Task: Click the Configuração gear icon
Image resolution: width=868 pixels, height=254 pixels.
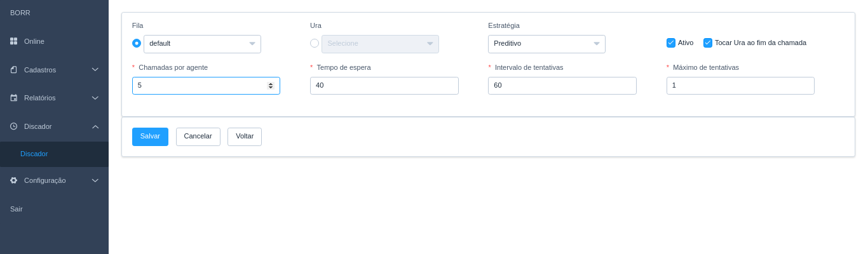Action: point(13,180)
